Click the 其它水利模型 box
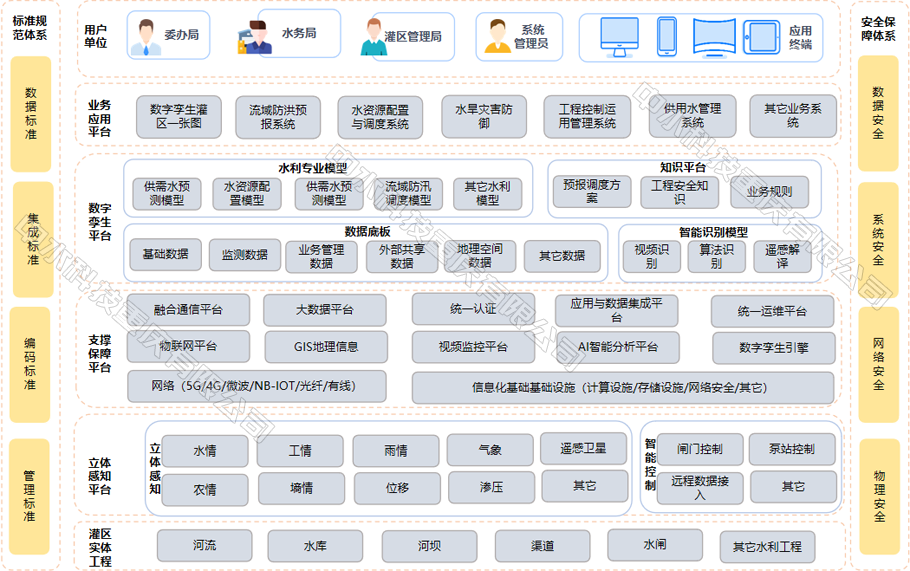Screen dimensions: 910x571 488,194
